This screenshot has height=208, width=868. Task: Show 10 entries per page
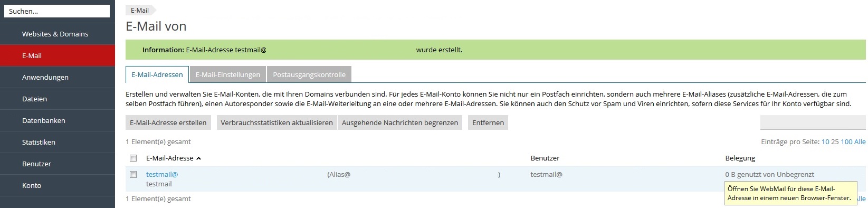coord(825,141)
